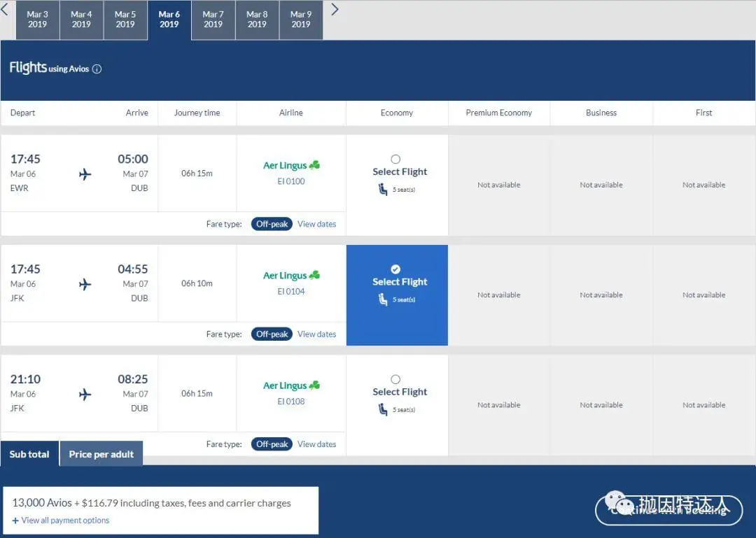
Task: Switch to the Mar 5 2019 date tab
Action: [x=125, y=20]
